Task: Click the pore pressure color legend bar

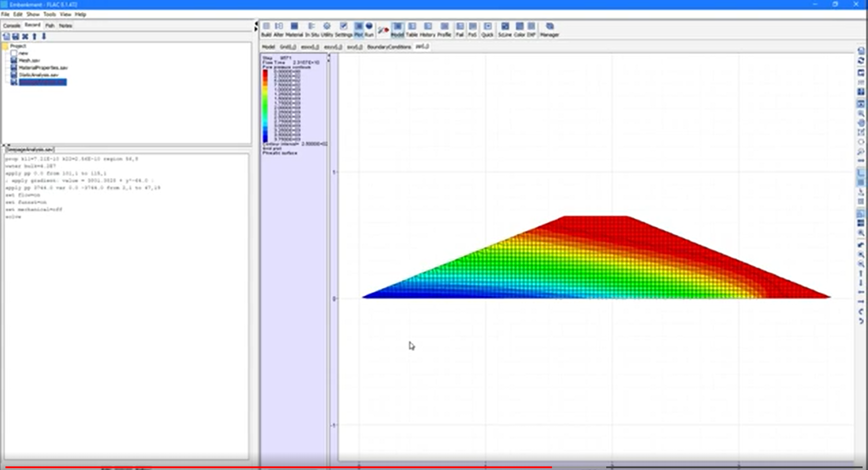Action: [265, 105]
